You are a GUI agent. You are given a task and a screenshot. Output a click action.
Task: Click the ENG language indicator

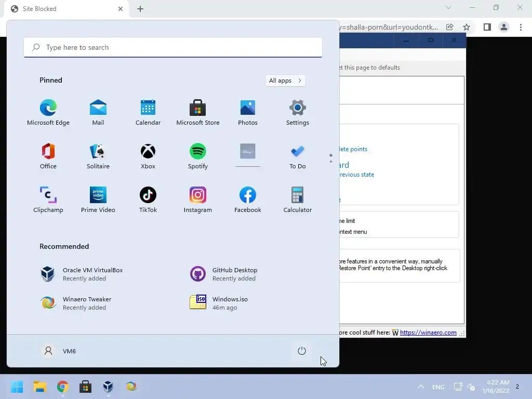coord(438,387)
